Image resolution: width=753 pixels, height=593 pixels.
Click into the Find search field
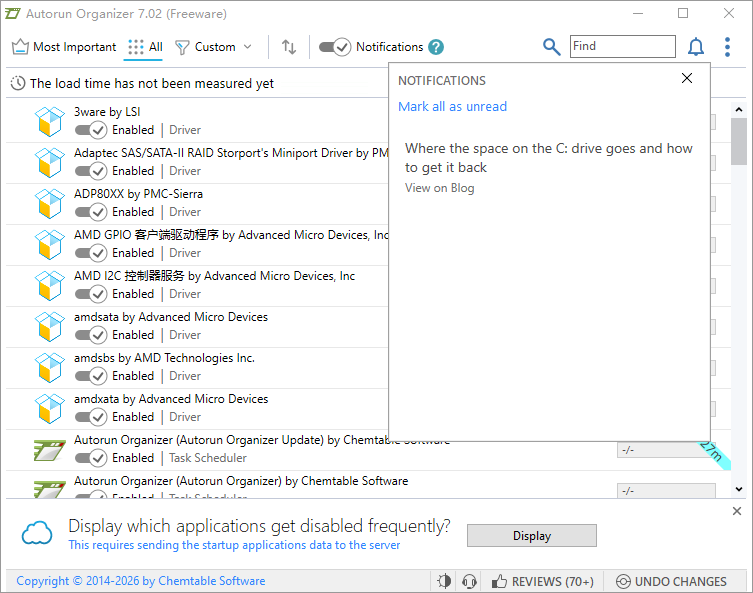[622, 46]
